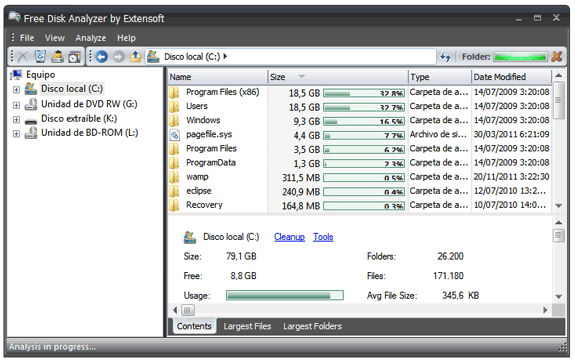The width and height of the screenshot is (575, 363).
Task: Click the pagefile.sys file icon
Action: pyautogui.click(x=175, y=135)
